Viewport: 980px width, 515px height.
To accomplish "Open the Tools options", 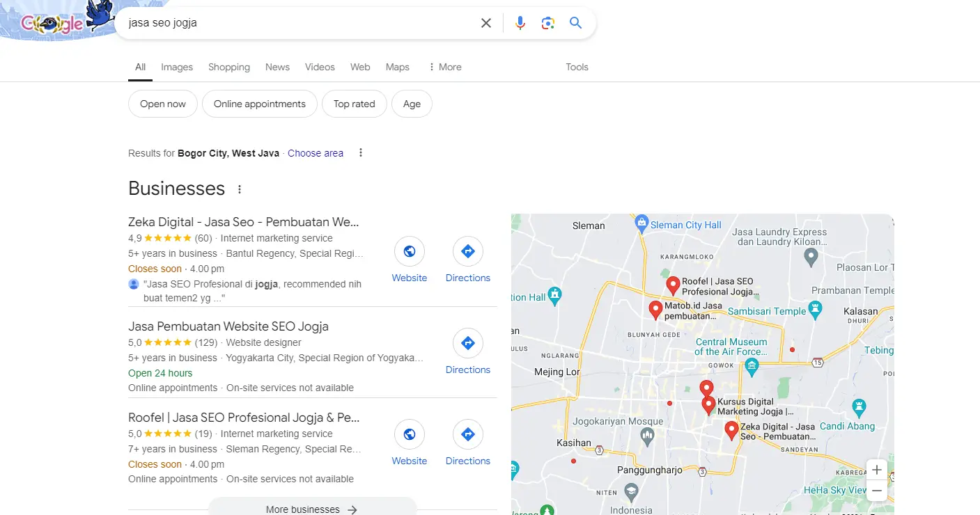I will tap(577, 67).
